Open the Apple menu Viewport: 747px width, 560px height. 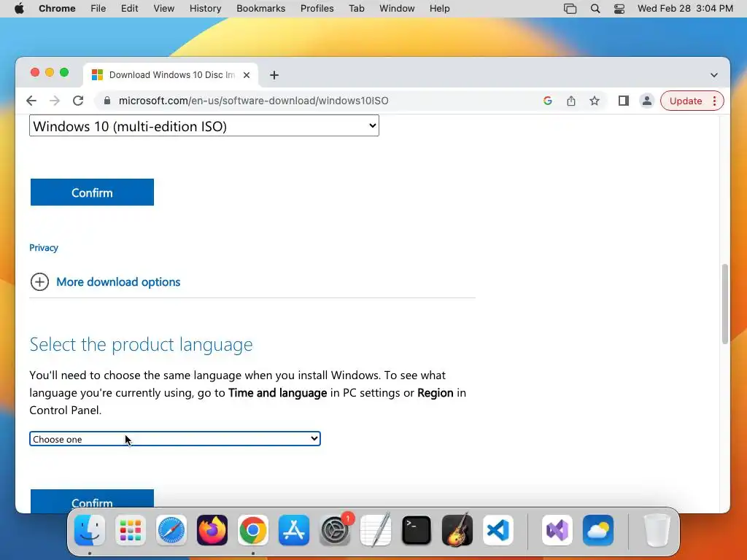[x=20, y=9]
